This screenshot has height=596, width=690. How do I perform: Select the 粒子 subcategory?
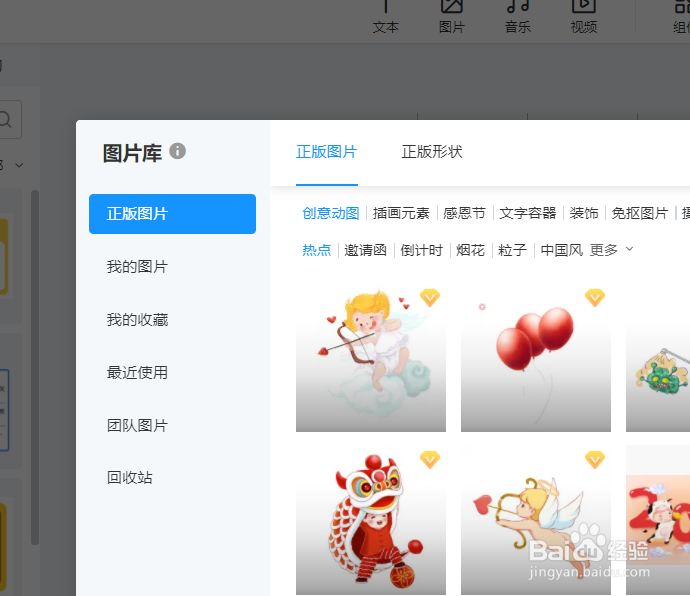[x=512, y=250]
